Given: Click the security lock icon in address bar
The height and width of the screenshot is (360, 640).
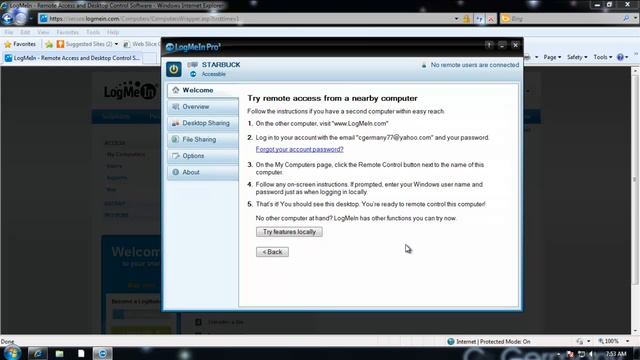Looking at the screenshot, I should tap(467, 19).
